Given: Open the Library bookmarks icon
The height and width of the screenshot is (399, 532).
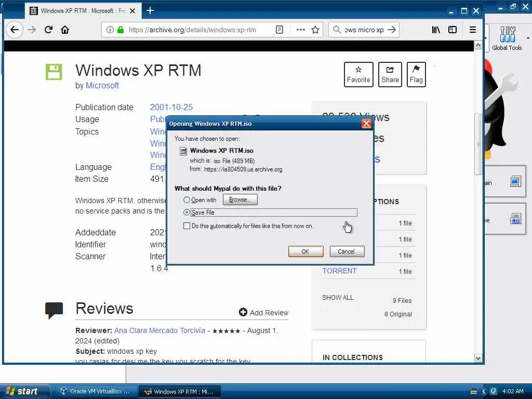Looking at the screenshot, I should pos(436,30).
